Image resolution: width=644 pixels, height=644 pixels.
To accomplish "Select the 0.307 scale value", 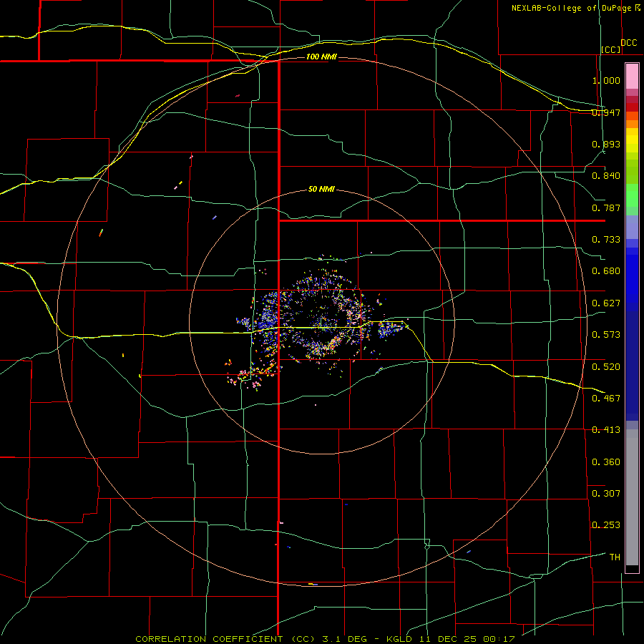I will [606, 494].
